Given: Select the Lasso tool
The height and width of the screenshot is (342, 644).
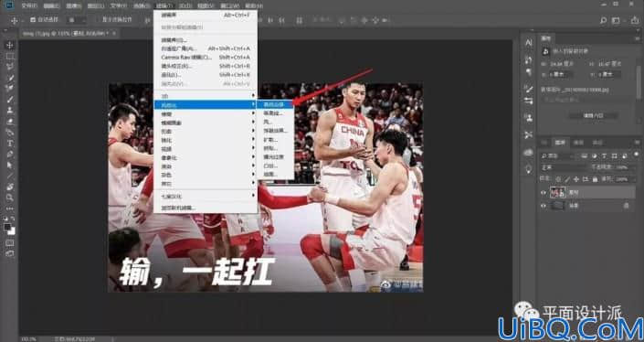Looking at the screenshot, I should pyautogui.click(x=10, y=67).
